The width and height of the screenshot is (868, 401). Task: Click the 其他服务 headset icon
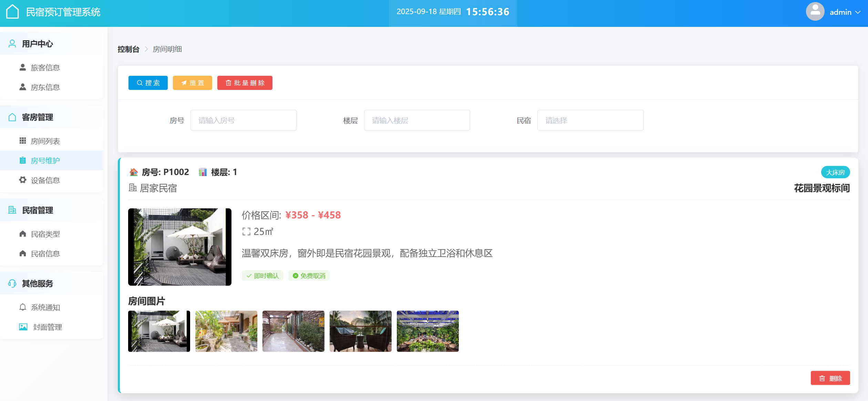coord(12,284)
